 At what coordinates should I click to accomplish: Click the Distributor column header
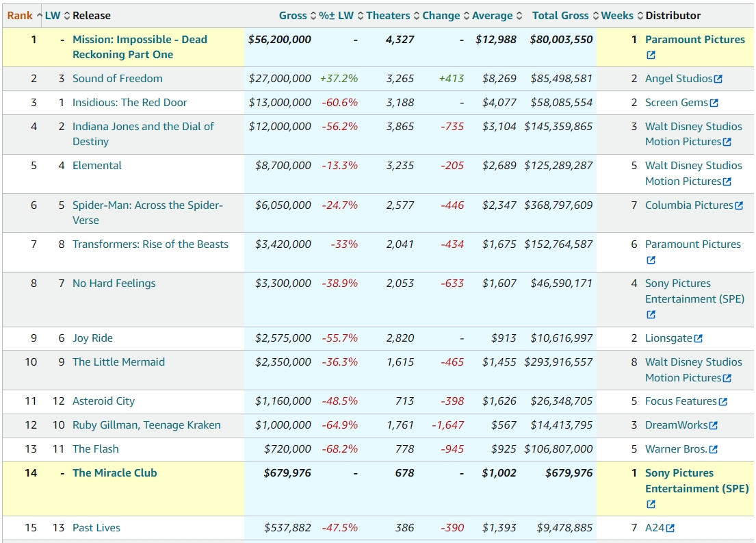click(x=673, y=16)
